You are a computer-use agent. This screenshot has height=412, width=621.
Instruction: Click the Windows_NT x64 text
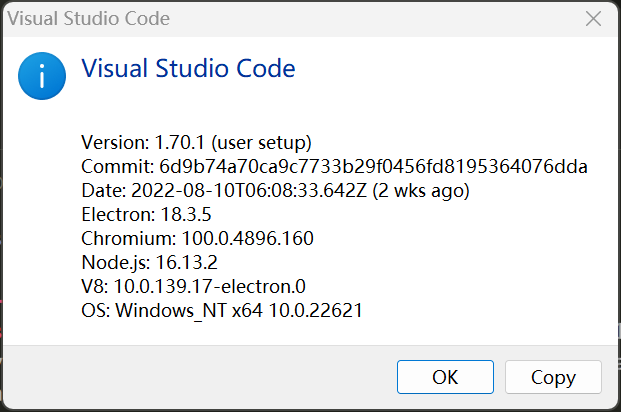pos(189,311)
